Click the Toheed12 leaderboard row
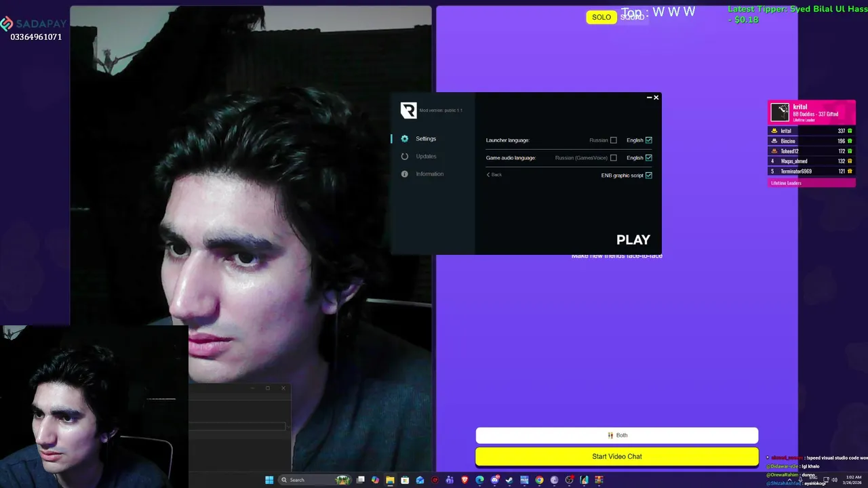The image size is (868, 488). [812, 151]
